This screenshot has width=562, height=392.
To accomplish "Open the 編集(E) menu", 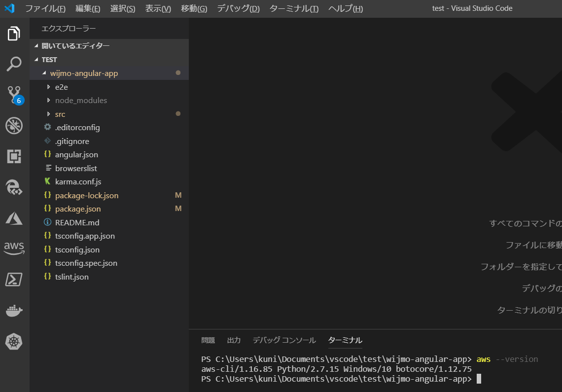I will pos(88,8).
